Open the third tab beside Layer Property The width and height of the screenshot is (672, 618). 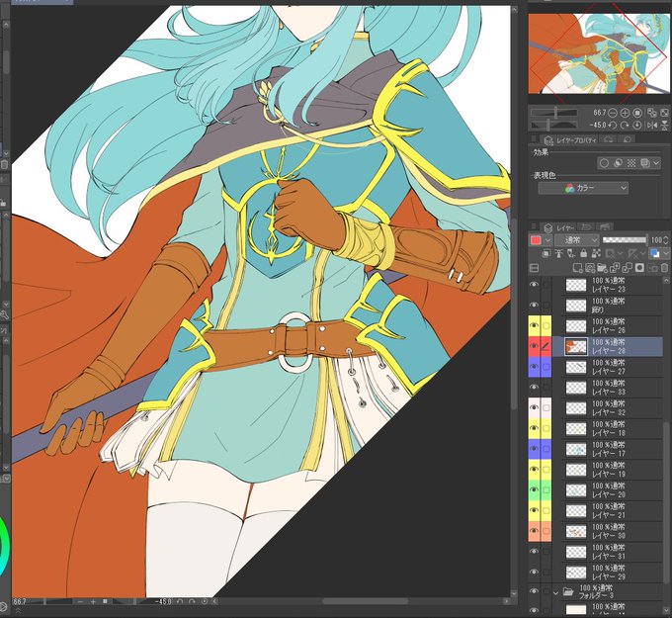click(627, 139)
